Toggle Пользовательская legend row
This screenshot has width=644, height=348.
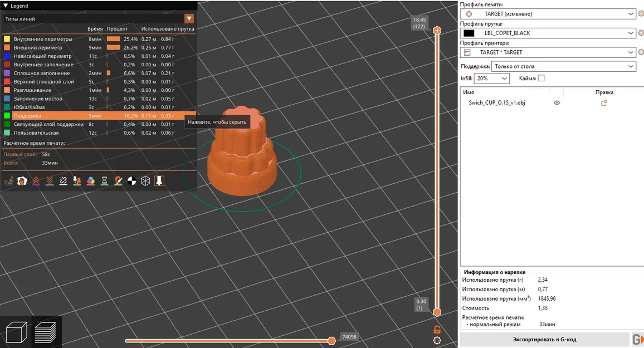(x=99, y=133)
